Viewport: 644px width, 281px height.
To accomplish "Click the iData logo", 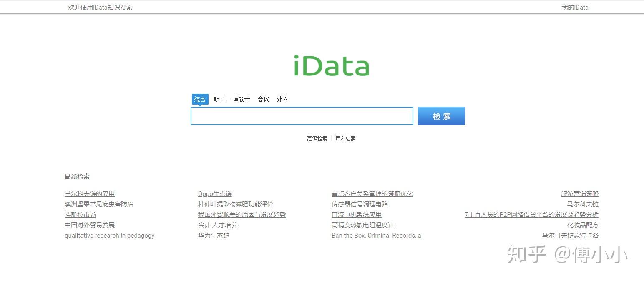I will tap(332, 66).
